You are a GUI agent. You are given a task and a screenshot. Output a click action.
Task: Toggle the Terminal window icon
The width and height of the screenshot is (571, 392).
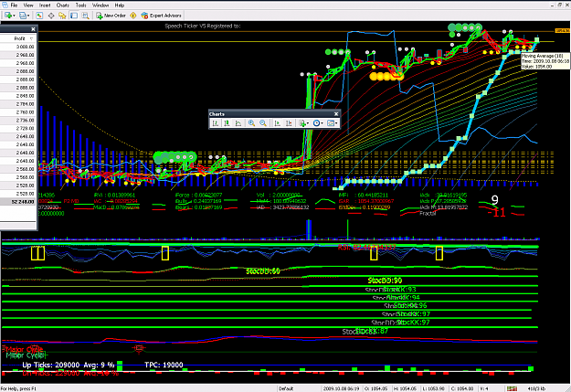coord(74,16)
